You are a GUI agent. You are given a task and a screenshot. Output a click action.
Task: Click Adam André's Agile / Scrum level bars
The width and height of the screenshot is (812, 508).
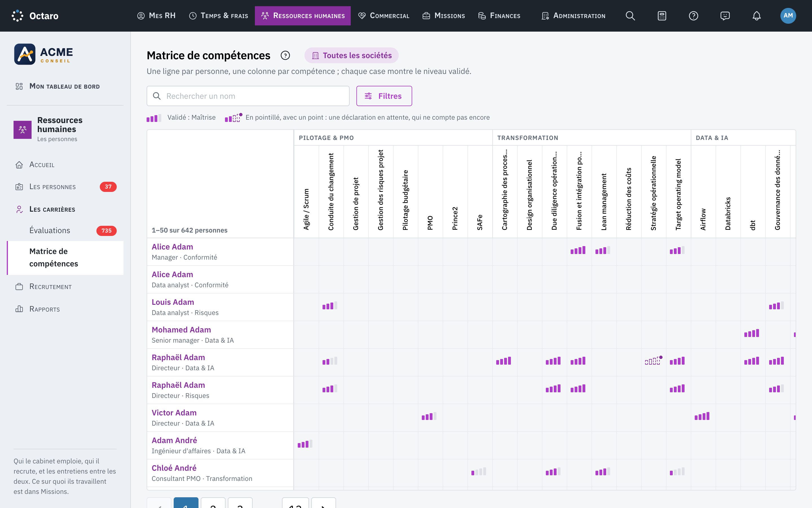pyautogui.click(x=305, y=444)
